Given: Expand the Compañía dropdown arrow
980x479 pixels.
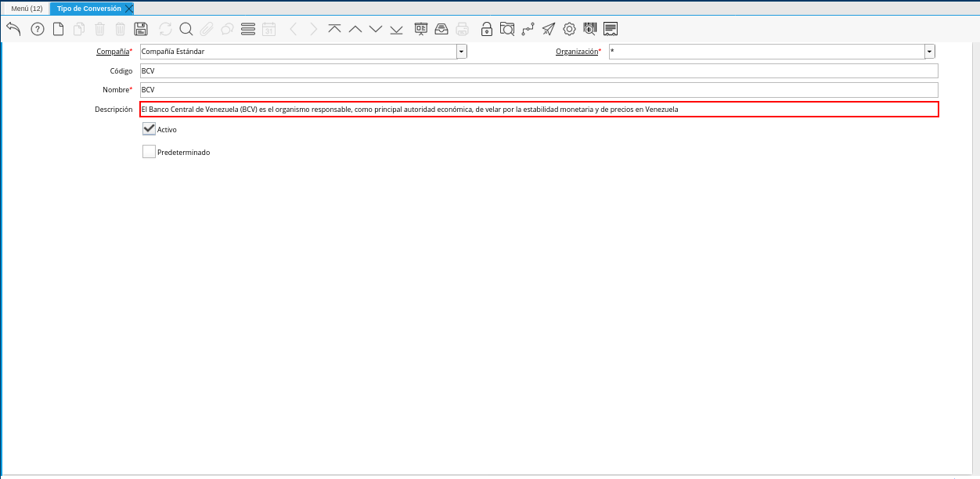Looking at the screenshot, I should click(x=462, y=52).
